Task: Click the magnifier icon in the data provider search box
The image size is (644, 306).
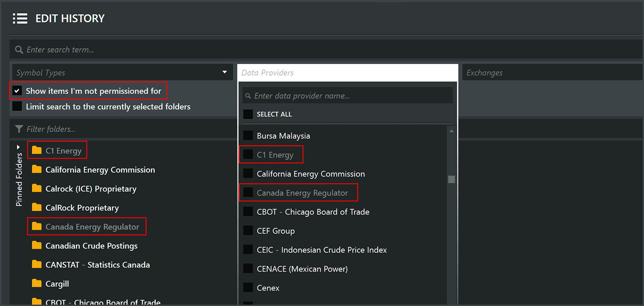Action: [x=248, y=96]
